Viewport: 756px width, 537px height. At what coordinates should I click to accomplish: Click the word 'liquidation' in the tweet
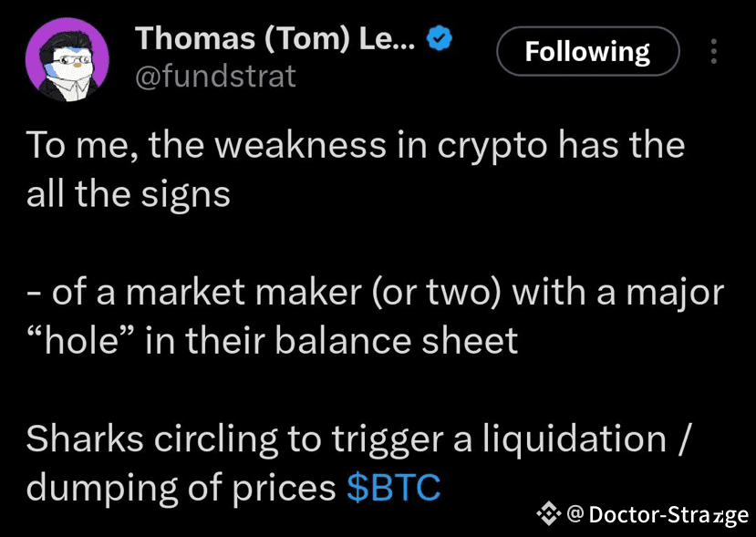coord(575,439)
